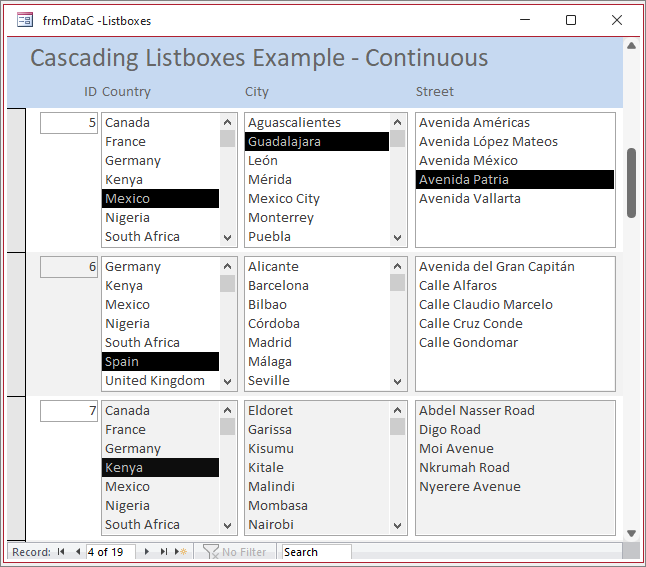Click up arrow in record 6 City list
Screen dimensions: 646x567
[x=397, y=266]
